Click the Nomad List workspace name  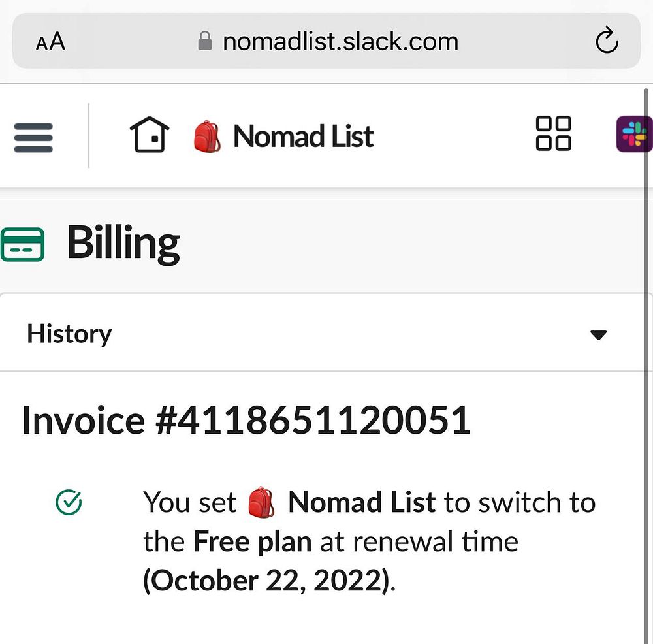[303, 137]
